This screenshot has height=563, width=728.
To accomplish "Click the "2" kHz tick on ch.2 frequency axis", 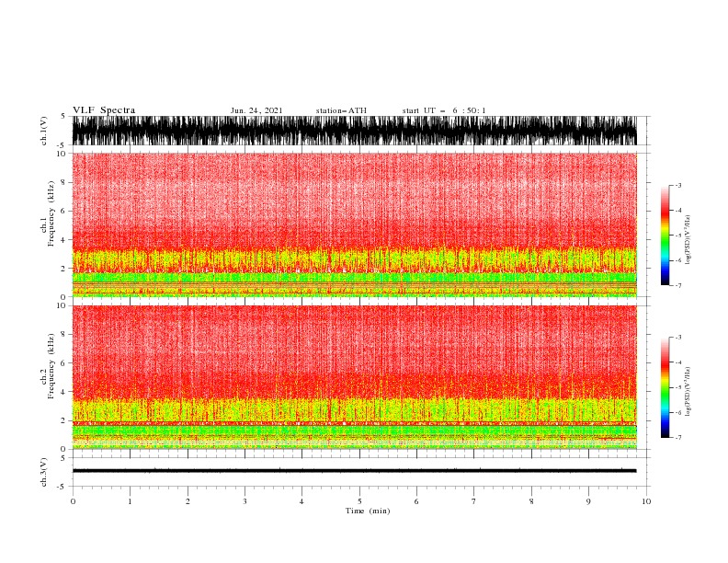I will click(x=64, y=420).
